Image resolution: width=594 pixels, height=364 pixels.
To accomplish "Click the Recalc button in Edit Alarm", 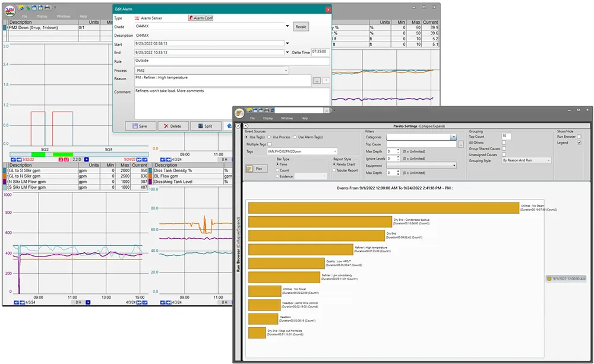I will (x=302, y=26).
